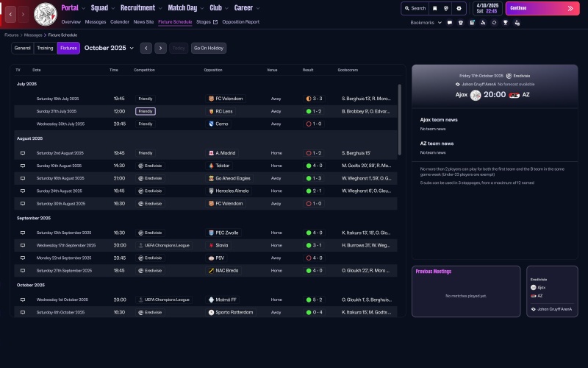Click the Today button
The height and width of the screenshot is (368, 588).
tap(179, 48)
